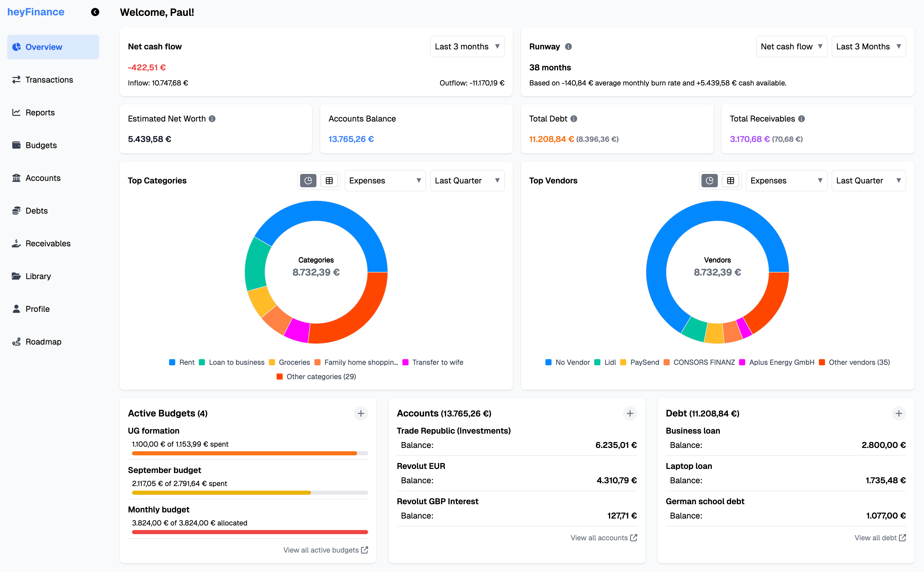Click the info icon beside Total Receivables
924x572 pixels.
pyautogui.click(x=801, y=118)
